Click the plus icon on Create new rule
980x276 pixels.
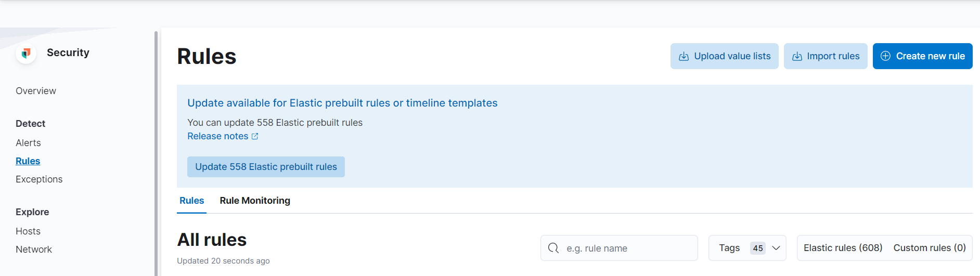coord(885,56)
